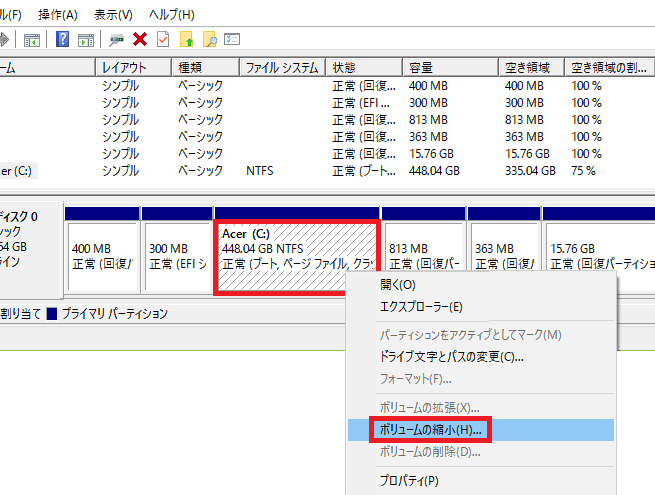Click the show/hide action pane icon
Screen dimensions: 655x495
pyautogui.click(x=86, y=40)
